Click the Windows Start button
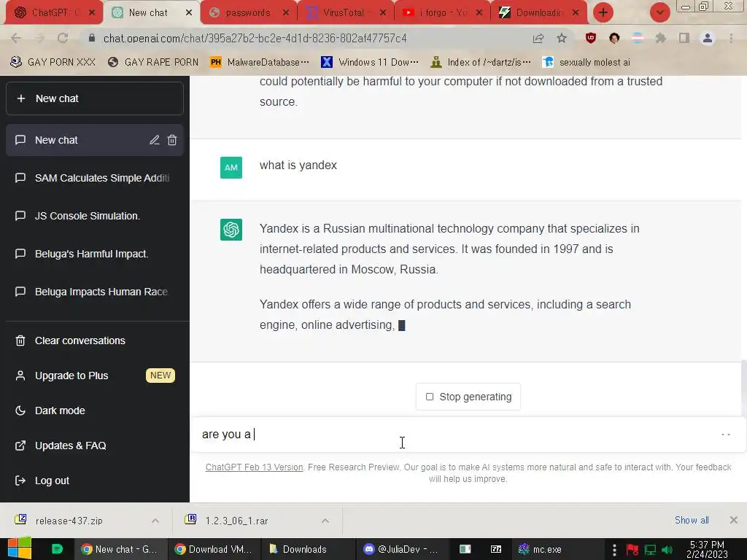Image resolution: width=747 pixels, height=560 pixels. pos(19,548)
